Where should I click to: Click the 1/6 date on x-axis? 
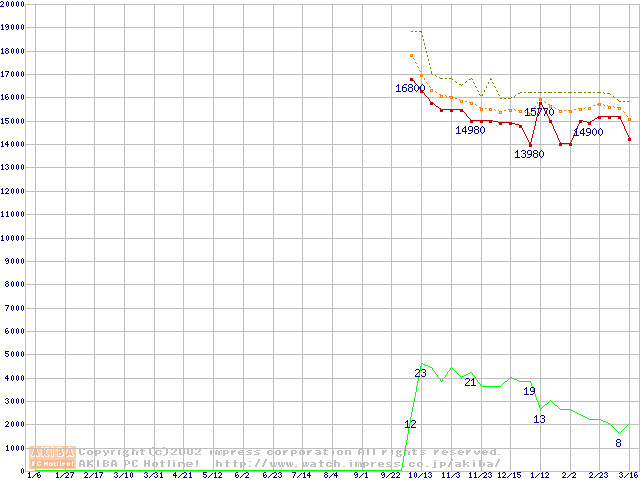(x=34, y=476)
